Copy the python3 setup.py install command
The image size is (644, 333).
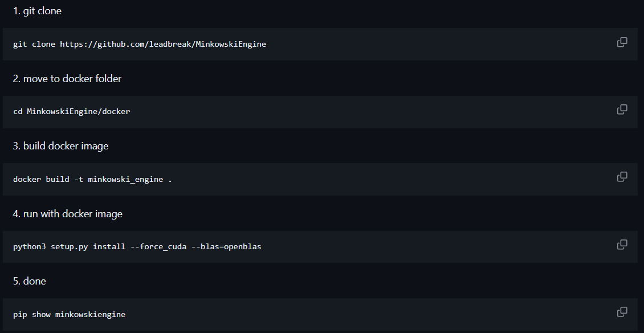click(622, 245)
